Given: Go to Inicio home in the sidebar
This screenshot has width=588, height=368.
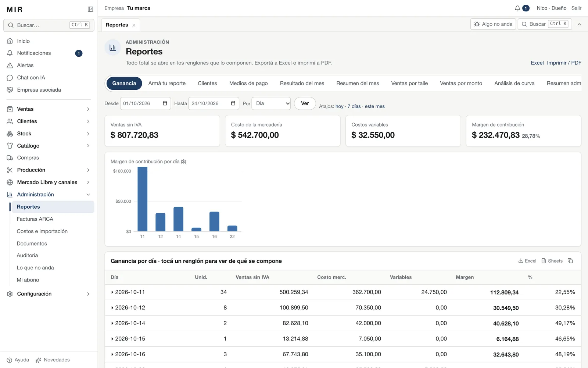Looking at the screenshot, I should 49,41.
